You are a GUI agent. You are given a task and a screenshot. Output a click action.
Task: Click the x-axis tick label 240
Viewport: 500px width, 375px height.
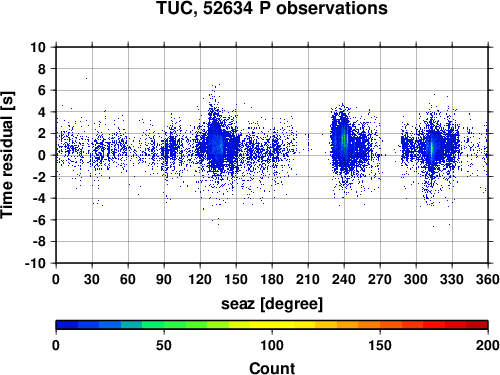344,279
